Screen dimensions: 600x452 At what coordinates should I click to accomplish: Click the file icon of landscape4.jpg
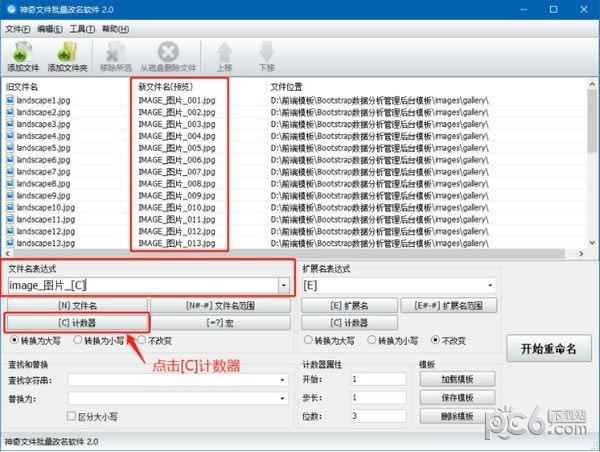[10, 136]
